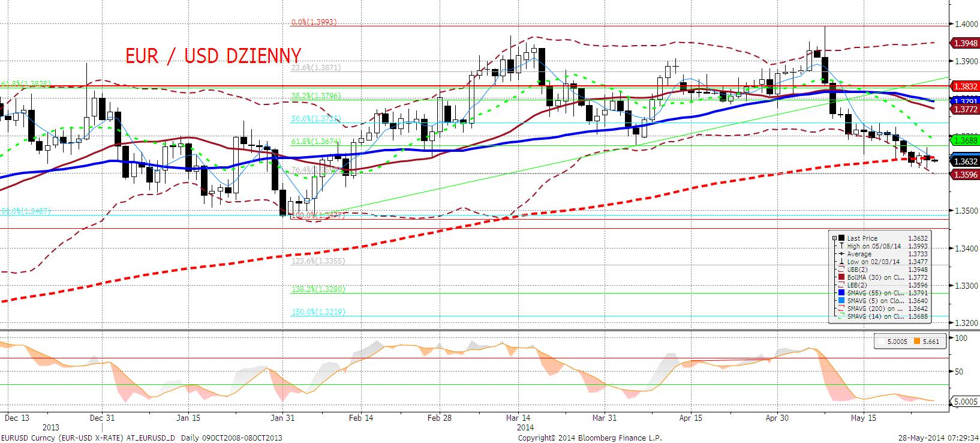
Task: Click the EUR / USD DZIENNY chart title
Action: pyautogui.click(x=213, y=56)
